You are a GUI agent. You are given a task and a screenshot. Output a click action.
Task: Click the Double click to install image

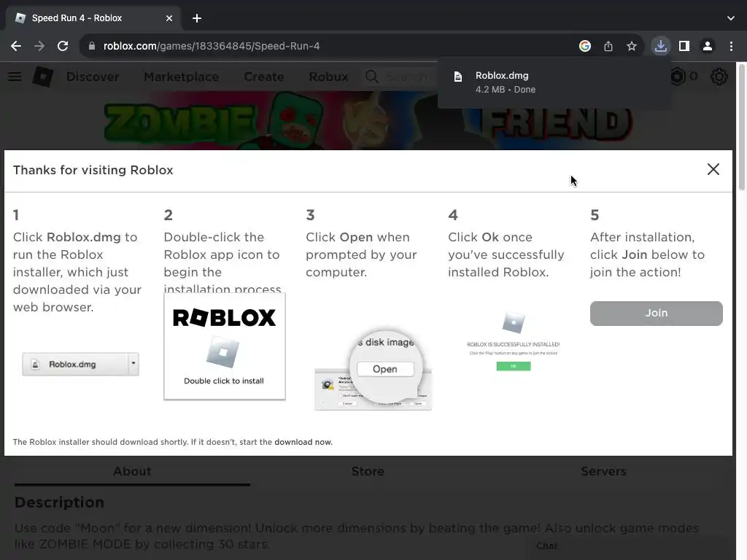225,346
